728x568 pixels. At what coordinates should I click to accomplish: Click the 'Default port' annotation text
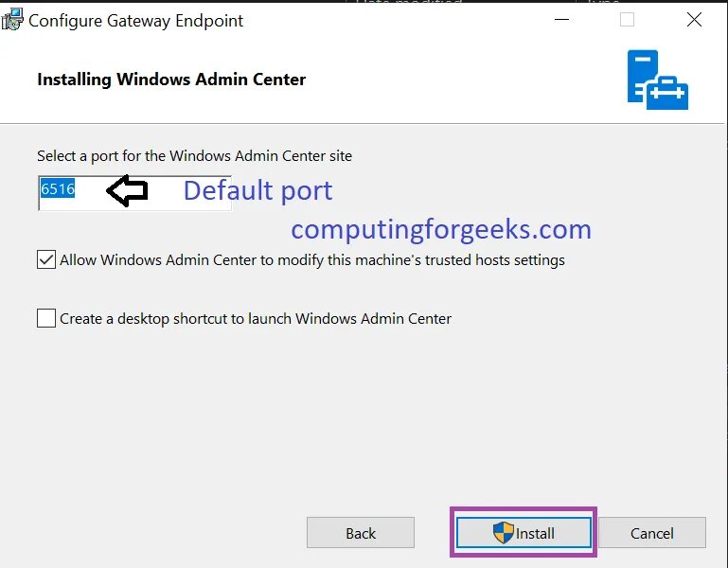pos(258,190)
